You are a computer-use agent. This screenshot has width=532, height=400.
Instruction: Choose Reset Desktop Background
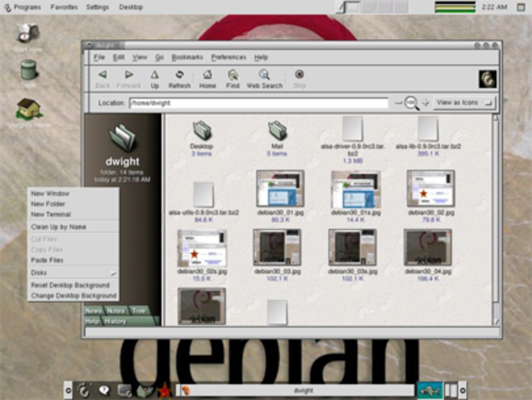(x=73, y=285)
